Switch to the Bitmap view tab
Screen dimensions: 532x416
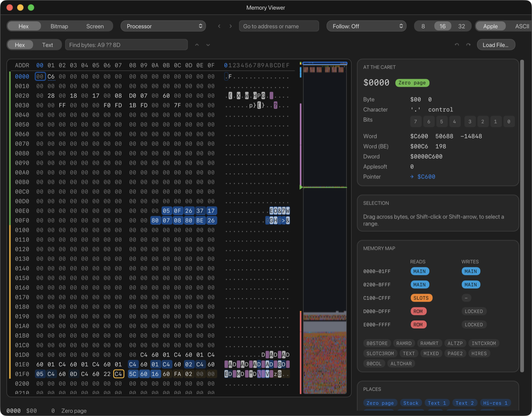[x=59, y=26]
